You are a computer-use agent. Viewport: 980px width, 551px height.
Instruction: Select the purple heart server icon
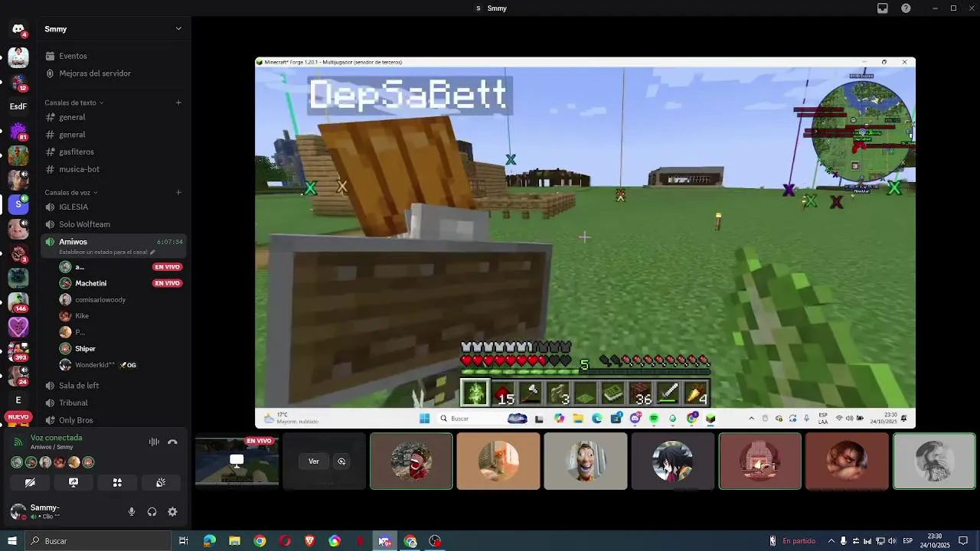tap(18, 327)
